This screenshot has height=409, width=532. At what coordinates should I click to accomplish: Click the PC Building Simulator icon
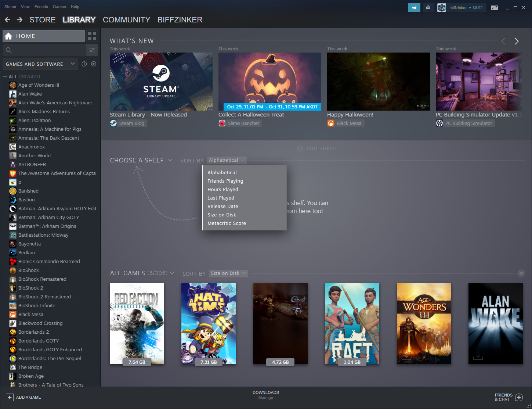coord(439,123)
